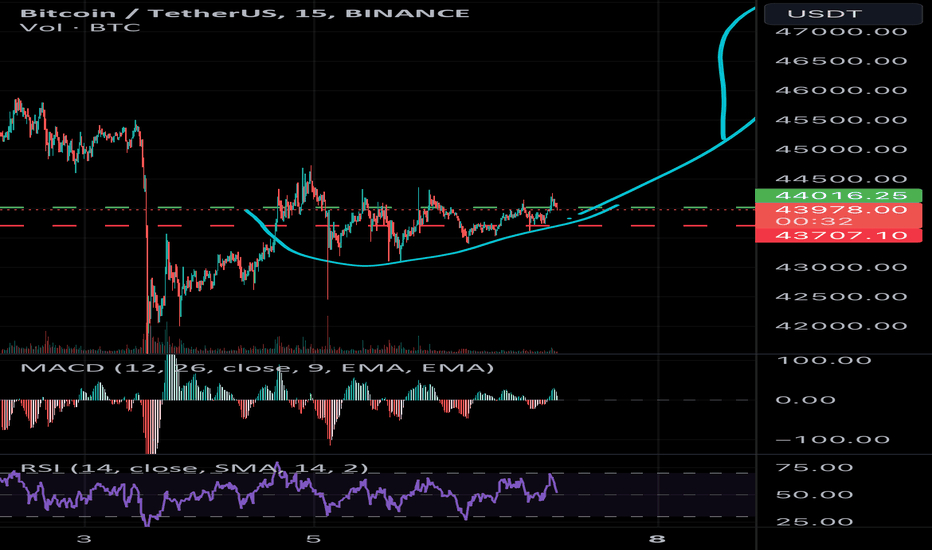
Task: Click the RSI 75.00 scale label
Action: tap(814, 467)
